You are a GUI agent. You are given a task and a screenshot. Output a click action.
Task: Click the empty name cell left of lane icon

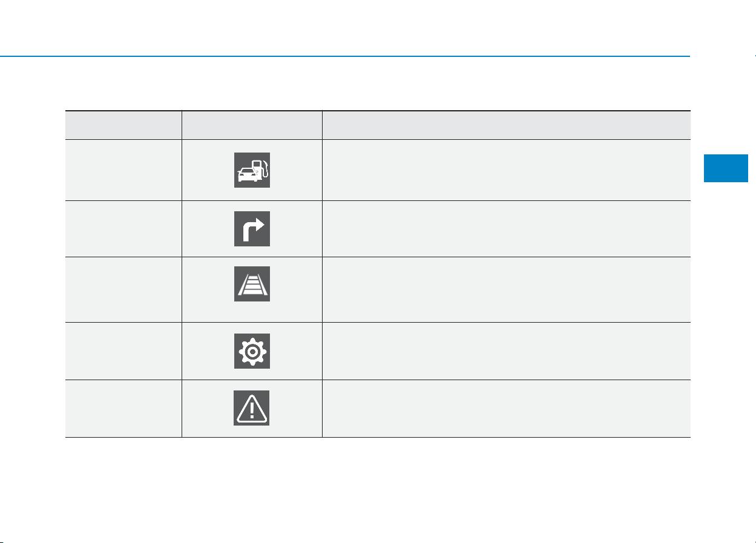click(123, 289)
